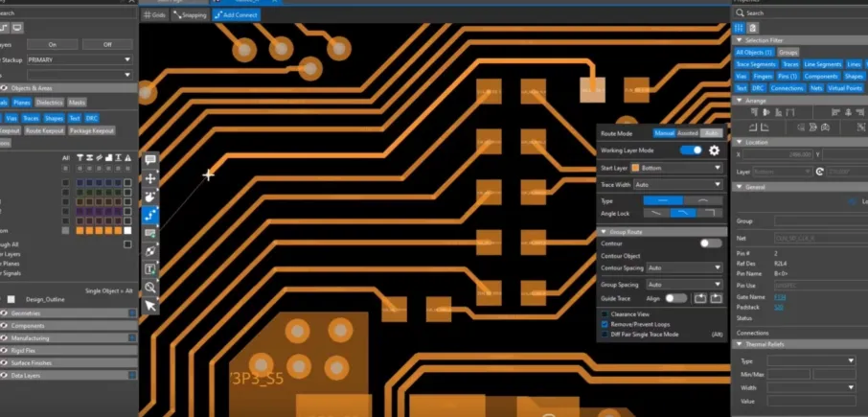
Task: Open the Stackup PRIMARY dropdown
Action: pyautogui.click(x=80, y=59)
